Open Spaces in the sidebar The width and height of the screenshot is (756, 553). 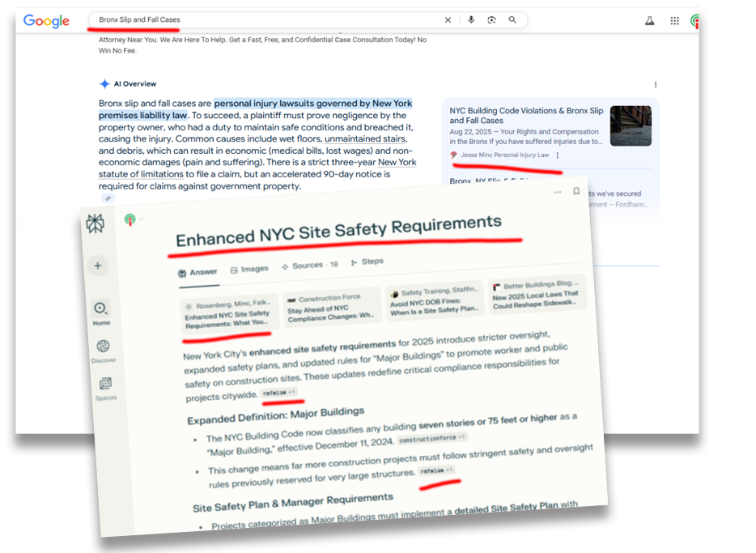pos(105,386)
